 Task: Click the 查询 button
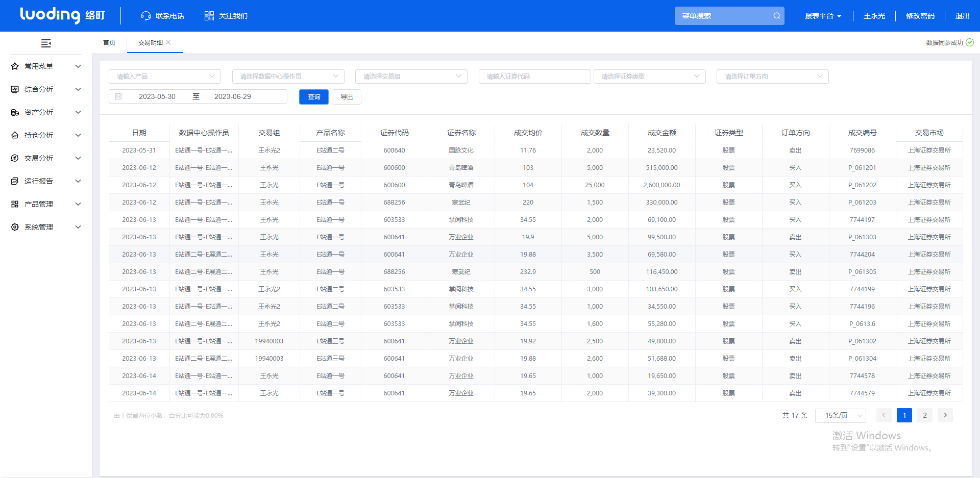pyautogui.click(x=314, y=97)
